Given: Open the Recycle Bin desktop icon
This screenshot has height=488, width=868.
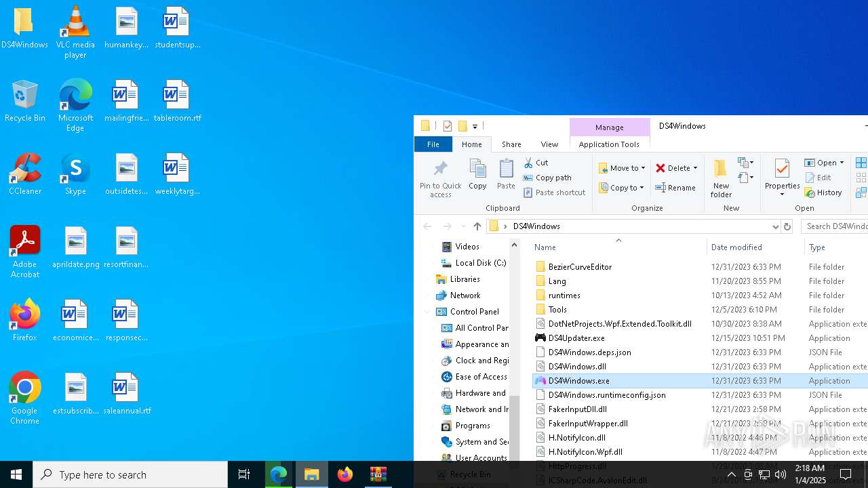Looking at the screenshot, I should [24, 102].
